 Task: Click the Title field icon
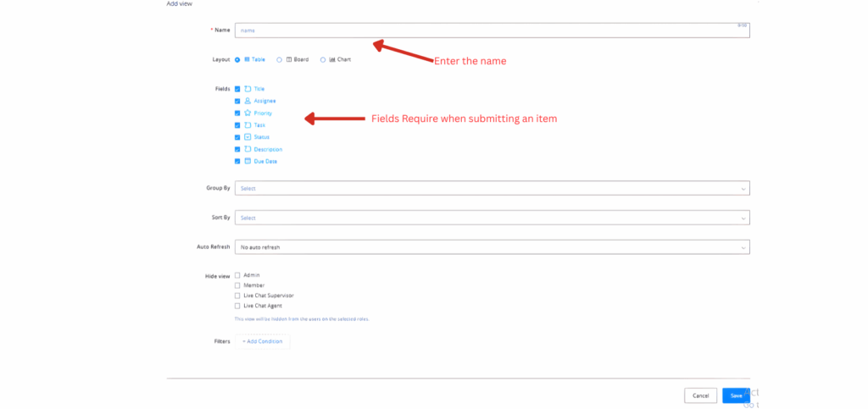click(248, 89)
